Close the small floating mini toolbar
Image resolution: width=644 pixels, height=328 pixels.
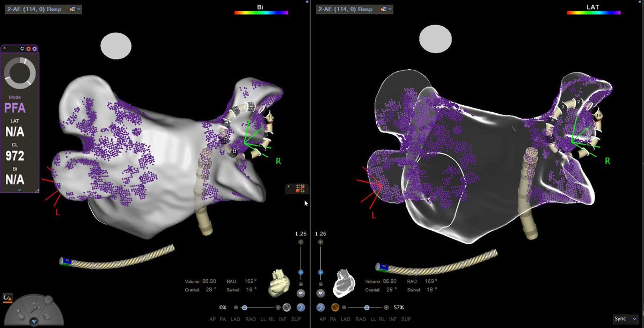point(289,186)
